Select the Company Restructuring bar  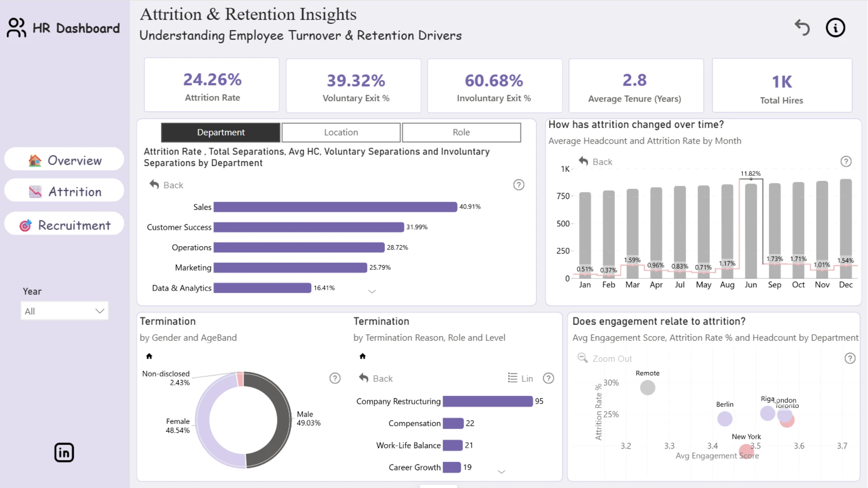[487, 401]
